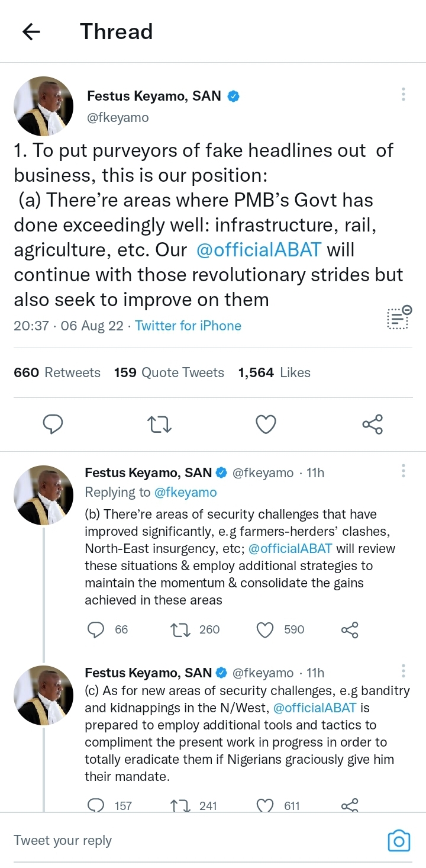Reply to the main tweet

[53, 424]
